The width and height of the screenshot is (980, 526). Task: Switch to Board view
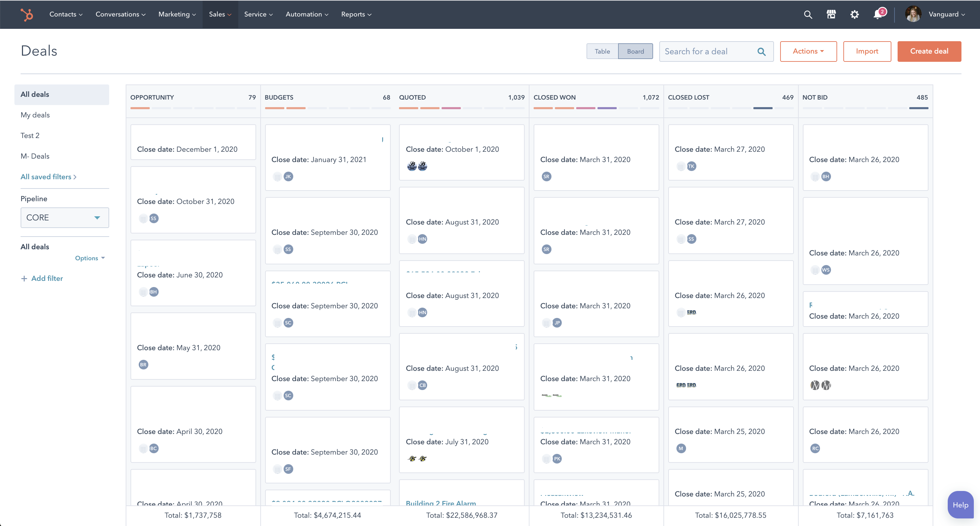(635, 51)
